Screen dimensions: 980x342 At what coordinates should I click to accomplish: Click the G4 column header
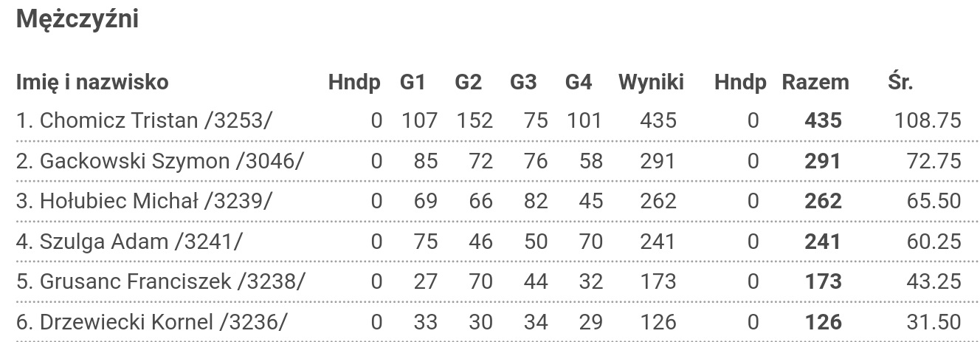point(579,82)
